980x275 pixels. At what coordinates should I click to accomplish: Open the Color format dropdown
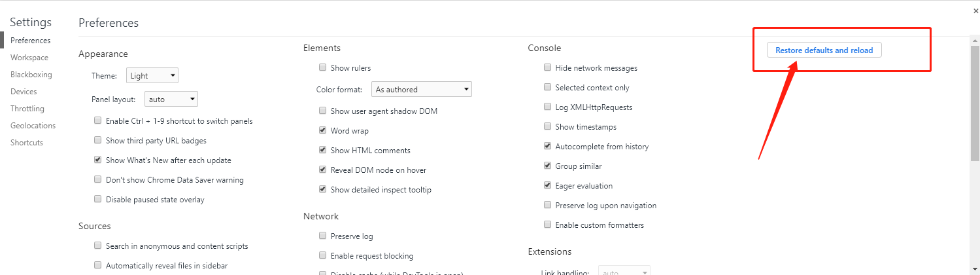pyautogui.click(x=422, y=90)
